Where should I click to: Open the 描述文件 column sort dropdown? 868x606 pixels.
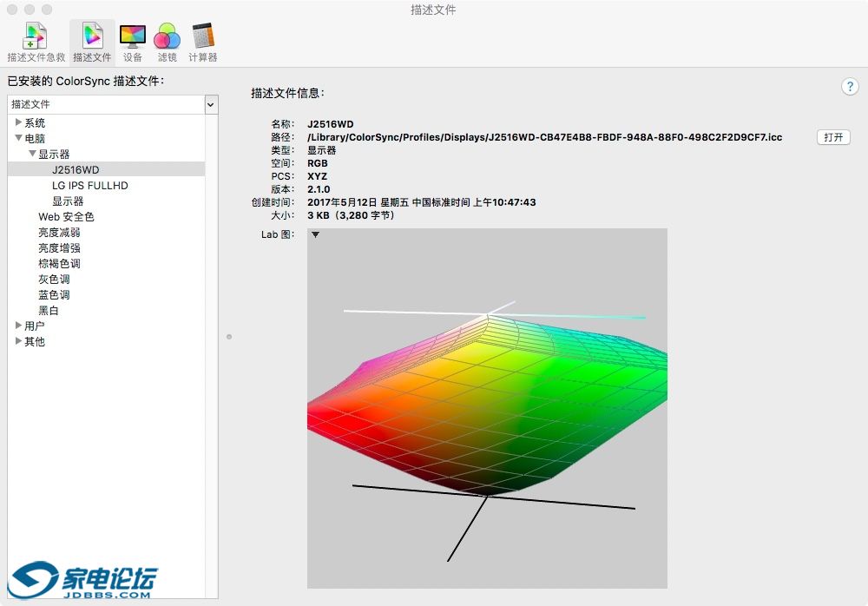(x=211, y=104)
